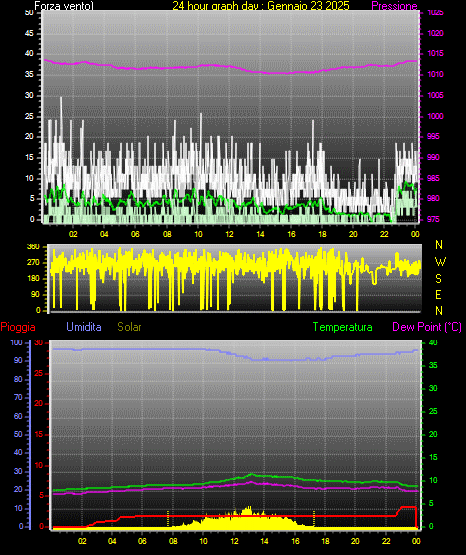The width and height of the screenshot is (466, 555).
Task: Click the 18 hour tick on wind chart
Action: coord(322,234)
